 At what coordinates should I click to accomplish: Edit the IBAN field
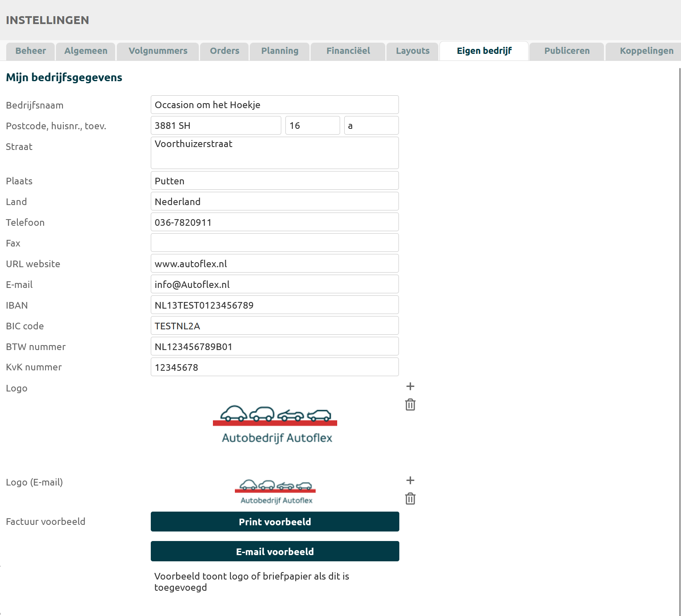pos(275,305)
